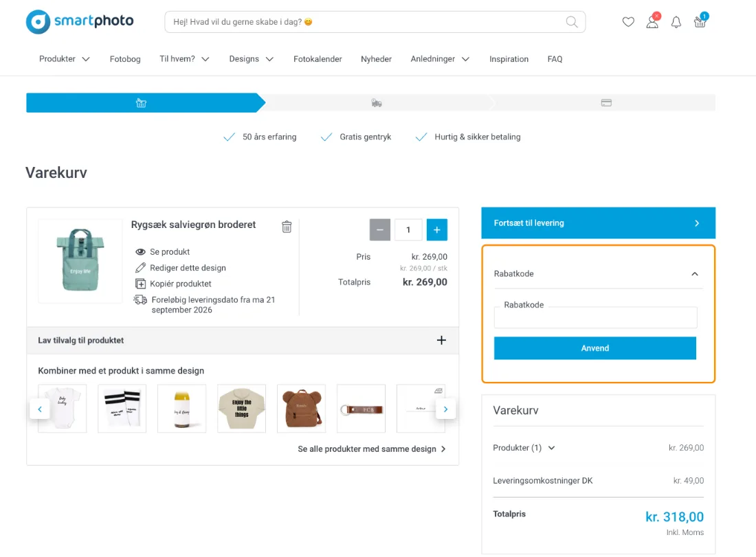Expand Produkter (1) in summary
The height and width of the screenshot is (557, 756).
tap(524, 448)
